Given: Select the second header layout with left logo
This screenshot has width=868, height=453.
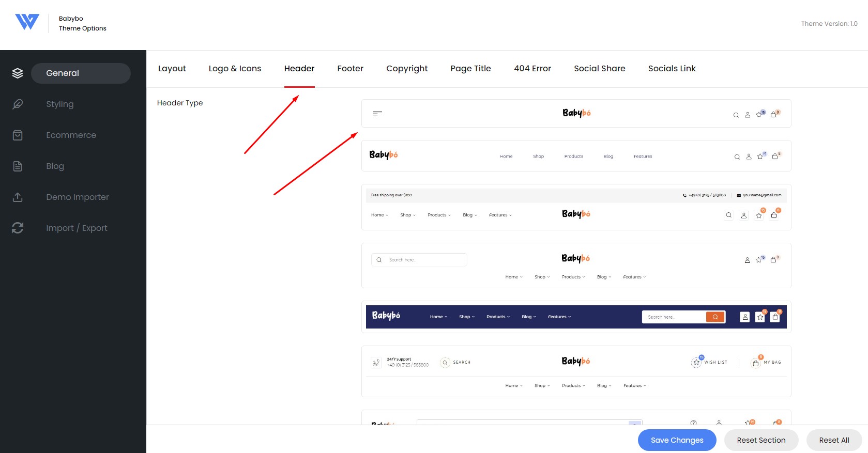Looking at the screenshot, I should 576,156.
